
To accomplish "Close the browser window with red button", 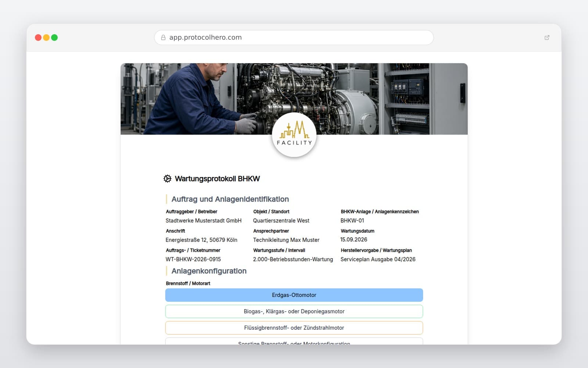I will pos(38,38).
